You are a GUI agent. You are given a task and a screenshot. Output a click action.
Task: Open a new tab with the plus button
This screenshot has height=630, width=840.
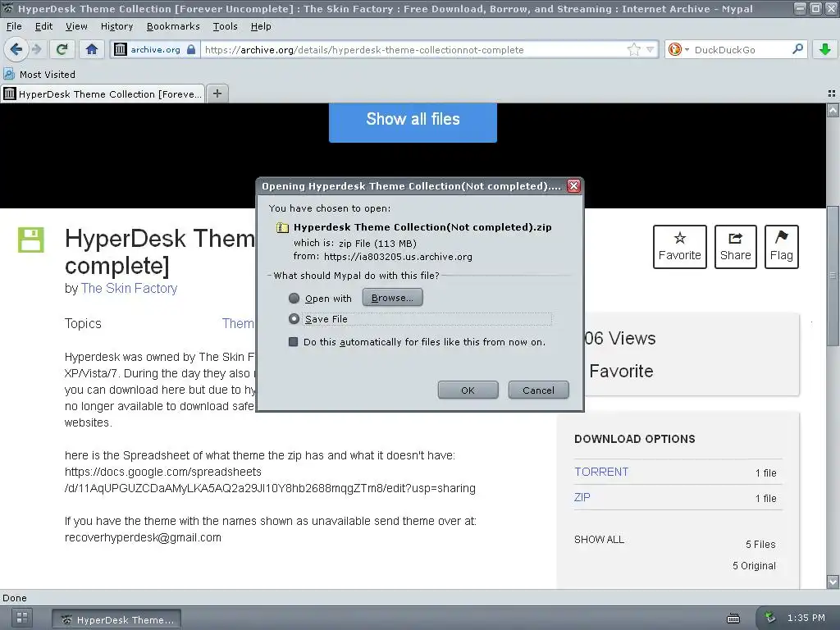click(217, 94)
